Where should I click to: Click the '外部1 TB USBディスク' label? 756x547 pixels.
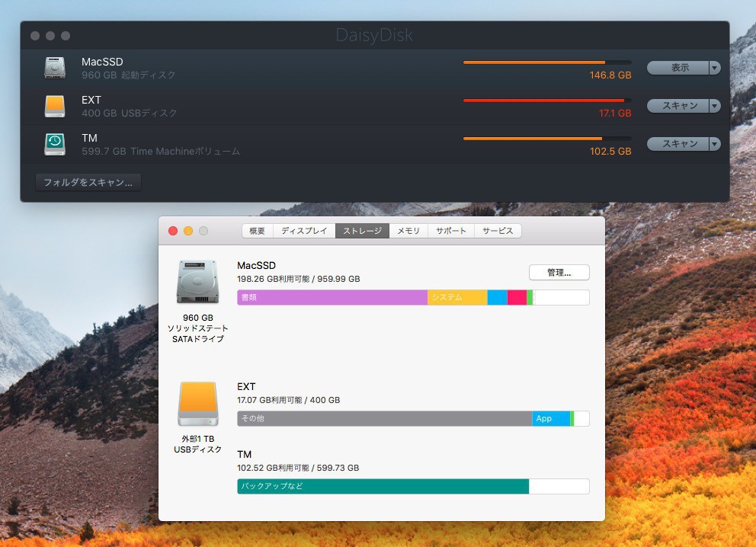pos(197,444)
